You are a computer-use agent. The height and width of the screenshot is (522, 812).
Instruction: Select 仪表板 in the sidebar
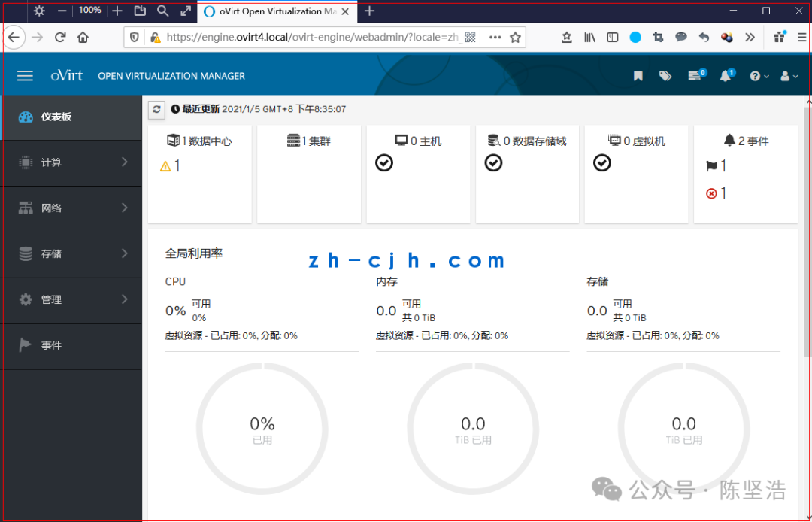click(71, 117)
